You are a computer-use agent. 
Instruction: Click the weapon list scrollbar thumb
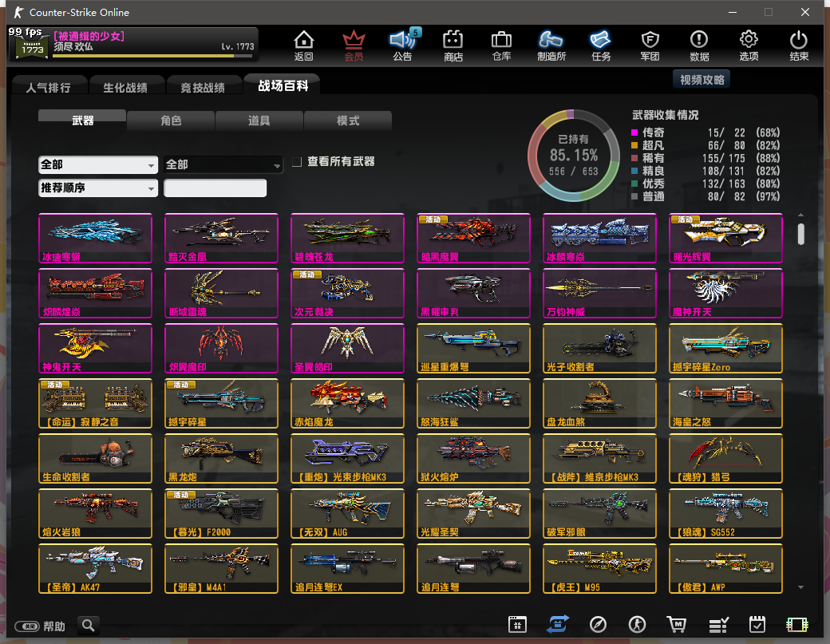(801, 234)
